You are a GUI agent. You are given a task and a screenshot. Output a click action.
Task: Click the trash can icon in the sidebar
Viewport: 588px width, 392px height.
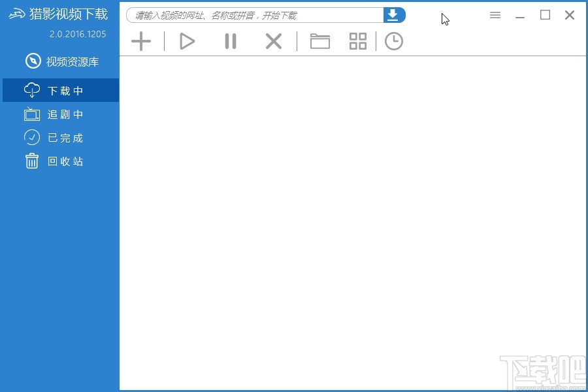click(32, 161)
